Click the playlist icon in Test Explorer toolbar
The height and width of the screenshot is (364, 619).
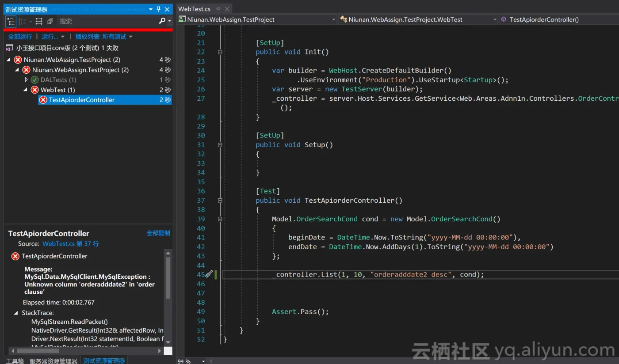tap(39, 21)
